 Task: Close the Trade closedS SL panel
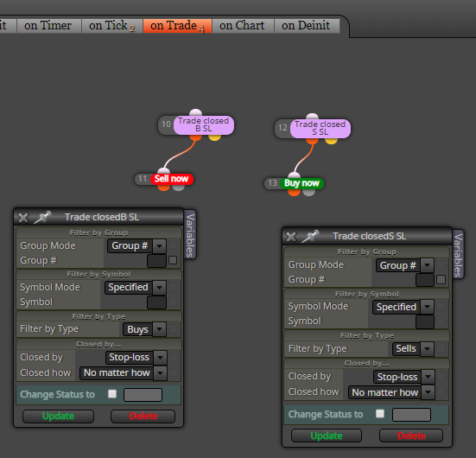(291, 237)
